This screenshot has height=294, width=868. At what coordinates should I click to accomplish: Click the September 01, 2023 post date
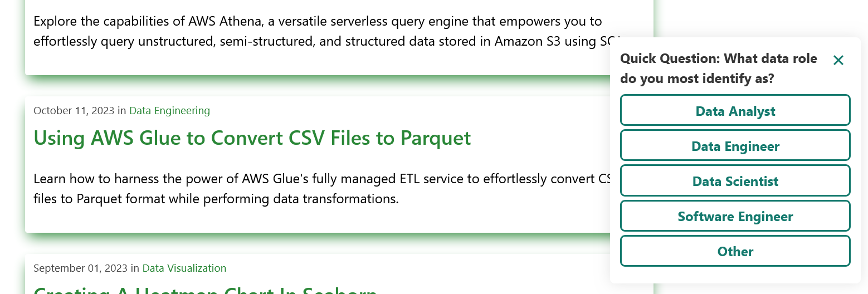tap(80, 268)
